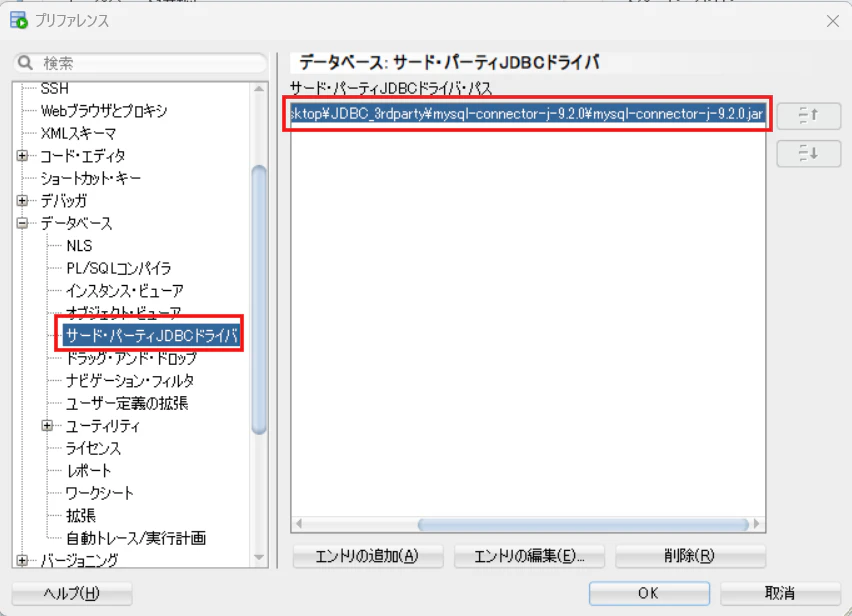Click エントリの追加(A) button
The image size is (852, 616).
[368, 556]
